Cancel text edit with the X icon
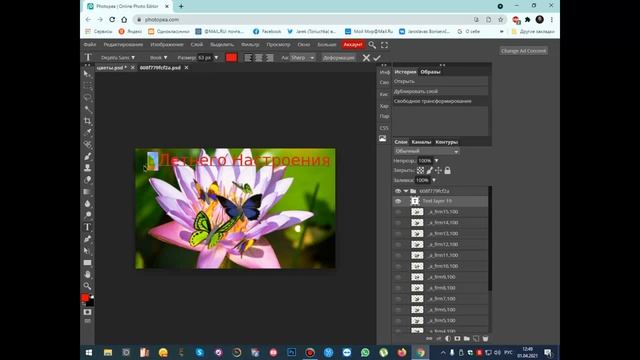The height and width of the screenshot is (360, 640). 366,58
